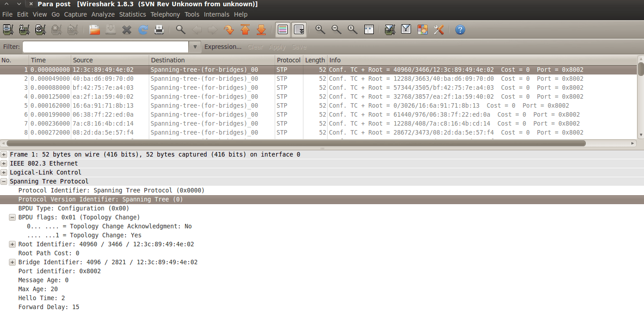Go to specific packet curved arrow icon
Image resolution: width=644 pixels, height=332 pixels.
click(x=229, y=30)
